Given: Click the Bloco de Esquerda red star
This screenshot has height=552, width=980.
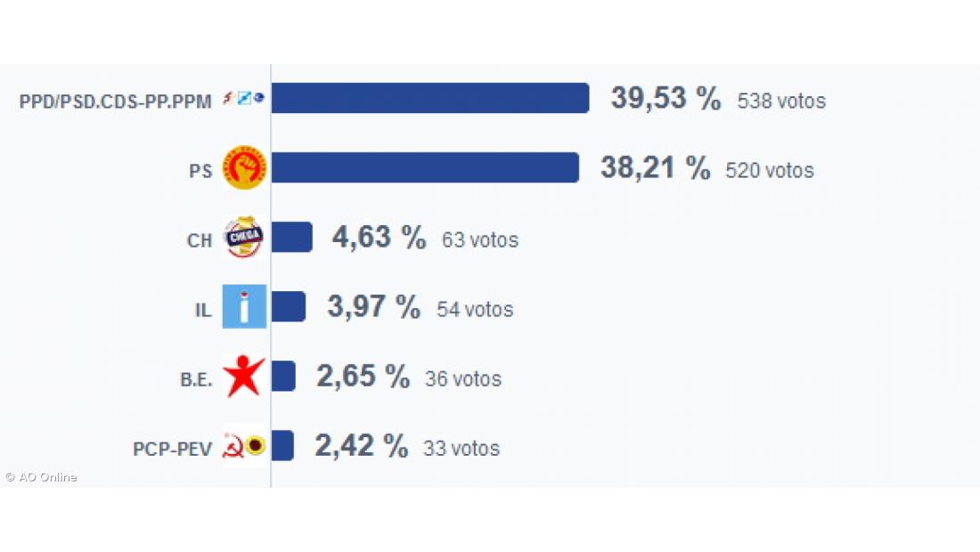Looking at the screenshot, I should pos(243,377).
